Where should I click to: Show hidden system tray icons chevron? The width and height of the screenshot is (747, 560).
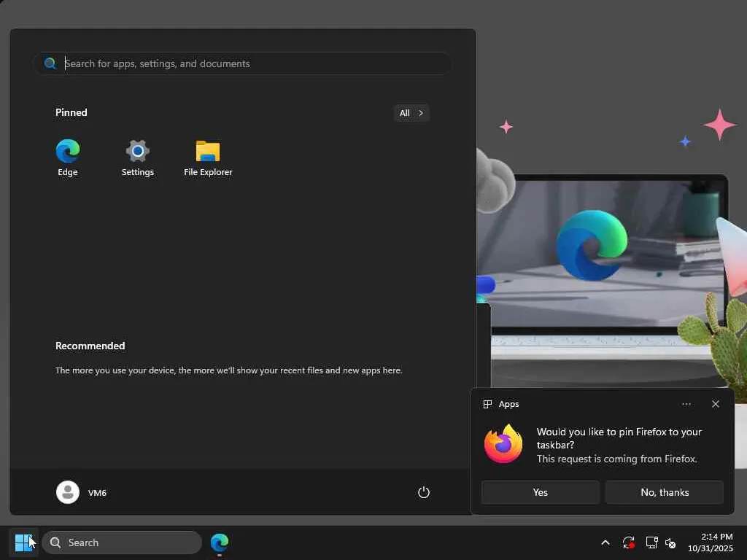tap(605, 542)
